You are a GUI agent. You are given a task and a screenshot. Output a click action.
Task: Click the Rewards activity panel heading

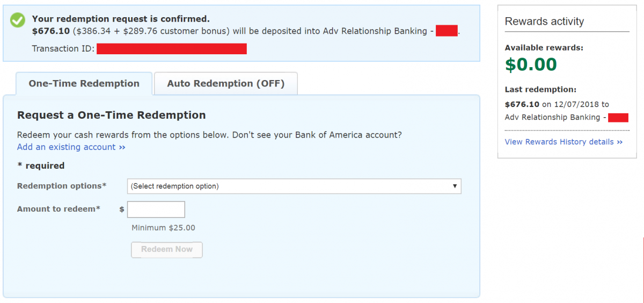[x=544, y=21]
